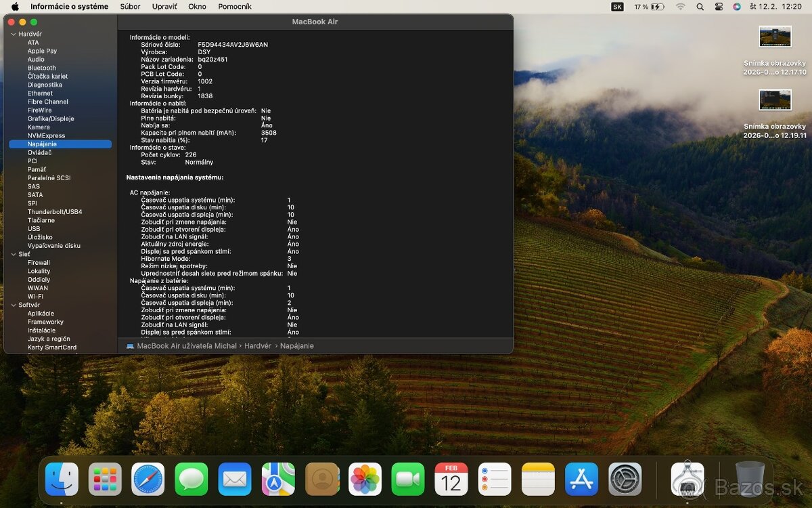Open Spotlight search in the menu bar
Viewport: 812px width, 508px height.
pyautogui.click(x=700, y=7)
